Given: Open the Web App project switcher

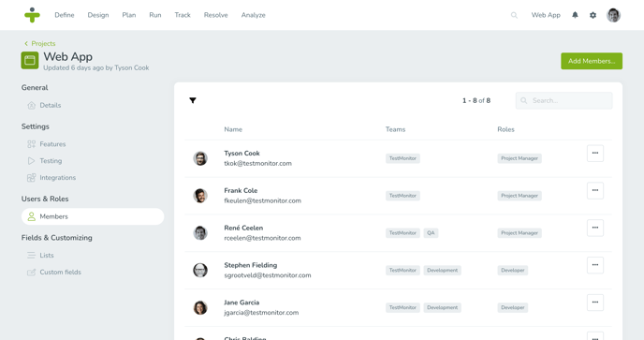Looking at the screenshot, I should pyautogui.click(x=546, y=15).
